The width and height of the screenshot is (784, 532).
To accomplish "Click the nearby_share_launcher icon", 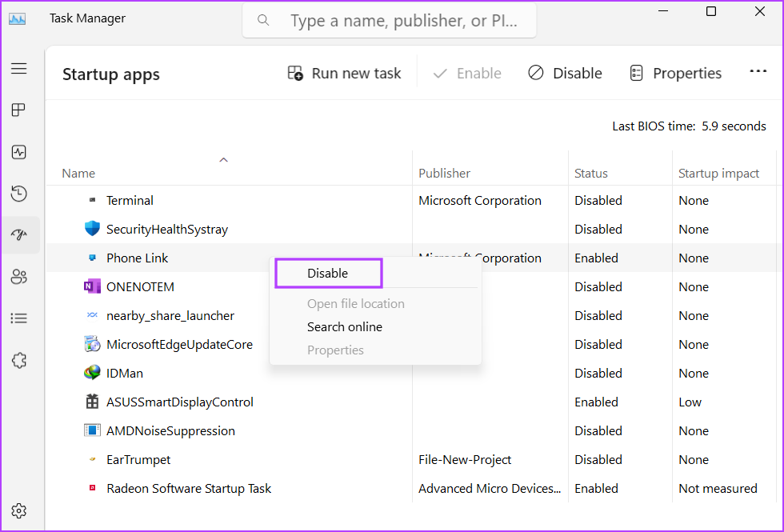I will [92, 315].
